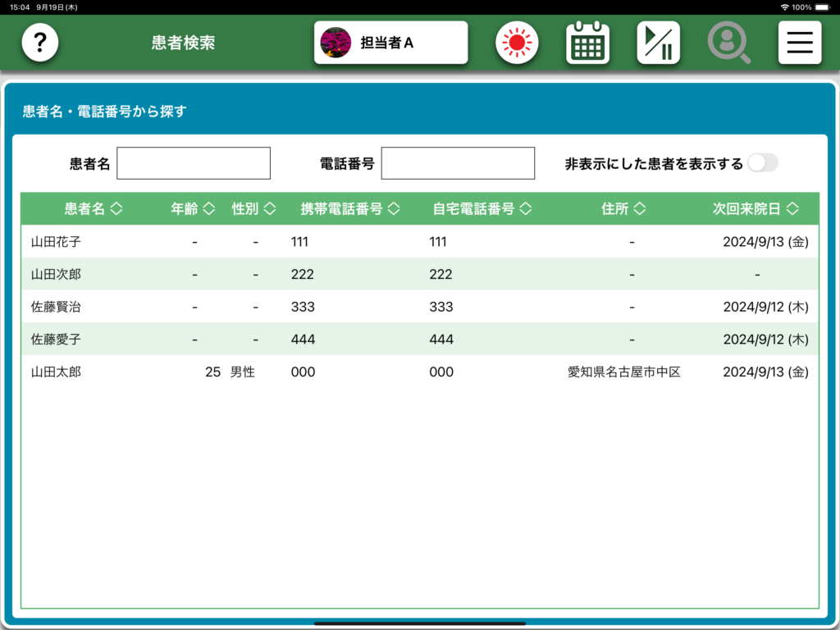Image resolution: width=840 pixels, height=630 pixels.
Task: Sort by 年齢 column header
Action: (193, 209)
